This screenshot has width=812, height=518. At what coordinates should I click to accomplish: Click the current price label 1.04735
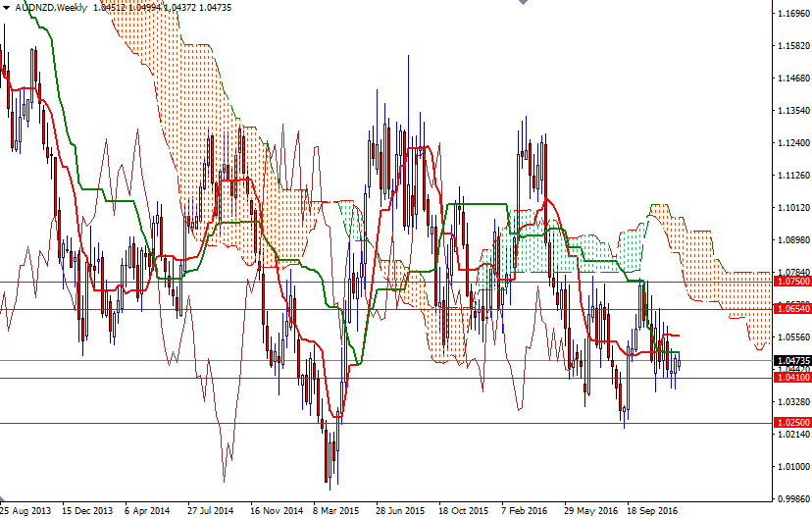792,360
